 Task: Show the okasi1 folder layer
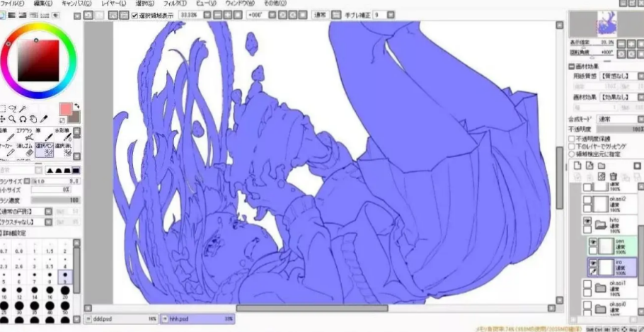click(587, 284)
